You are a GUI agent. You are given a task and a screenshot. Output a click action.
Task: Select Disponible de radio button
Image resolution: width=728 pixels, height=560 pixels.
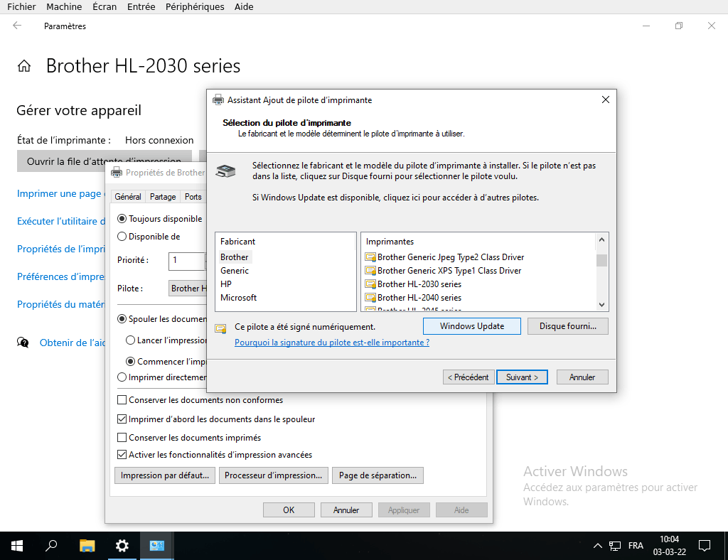pos(122,237)
